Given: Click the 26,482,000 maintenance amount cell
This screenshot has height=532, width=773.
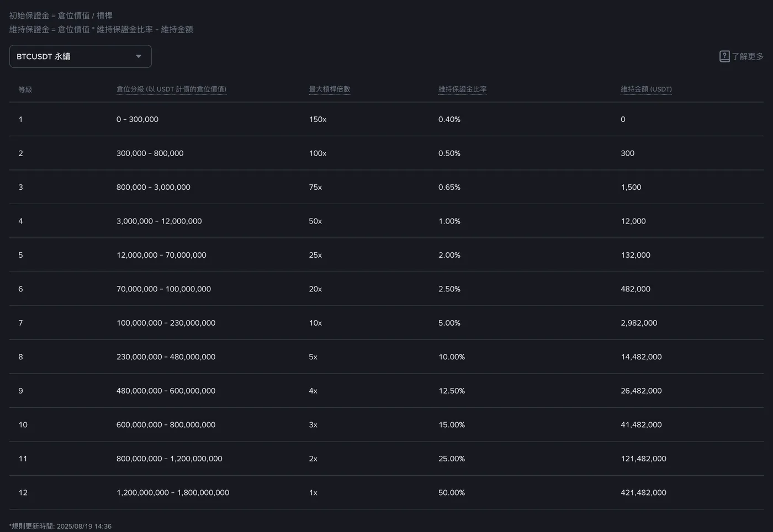Looking at the screenshot, I should coord(641,391).
